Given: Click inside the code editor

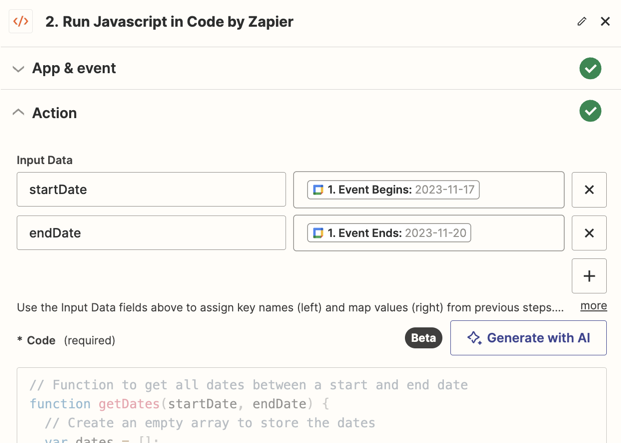Looking at the screenshot, I should [x=311, y=405].
